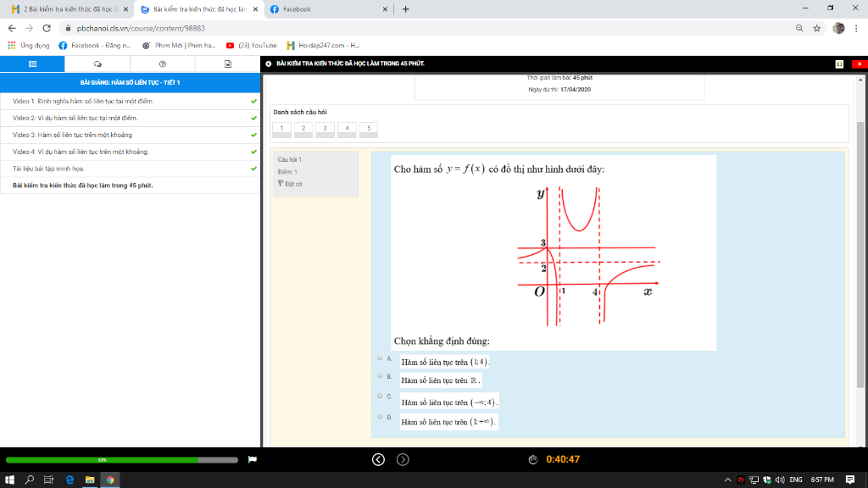Image resolution: width=868 pixels, height=488 pixels.
Task: Switch to the Facebook browser tab
Action: [329, 9]
